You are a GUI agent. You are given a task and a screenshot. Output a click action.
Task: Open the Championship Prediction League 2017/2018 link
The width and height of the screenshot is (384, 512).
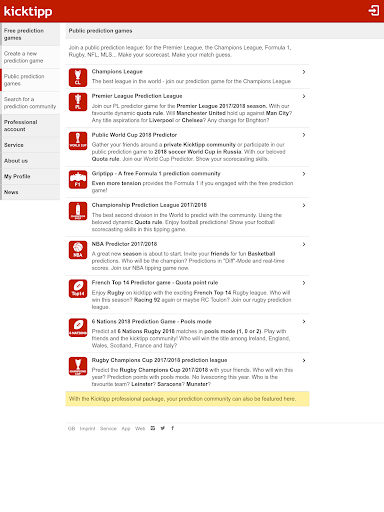coord(149,205)
